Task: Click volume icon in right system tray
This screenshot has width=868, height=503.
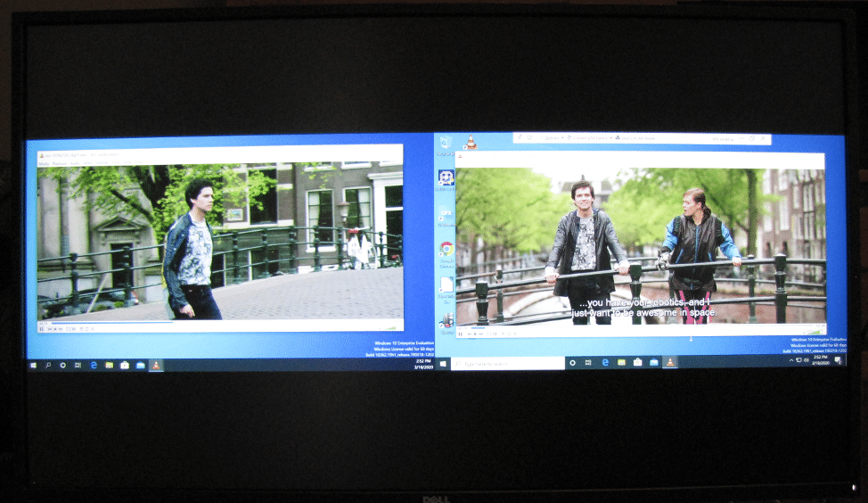Action: tap(807, 360)
